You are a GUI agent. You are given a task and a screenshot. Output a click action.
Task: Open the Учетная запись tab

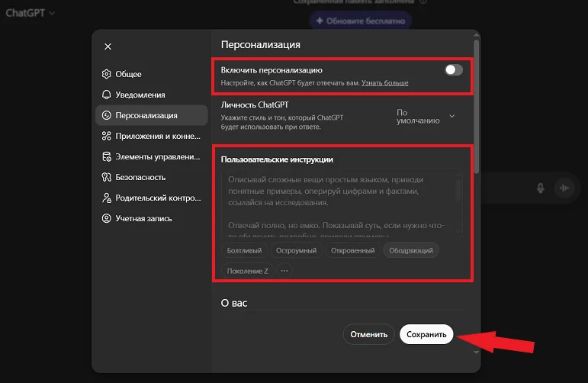coord(152,218)
